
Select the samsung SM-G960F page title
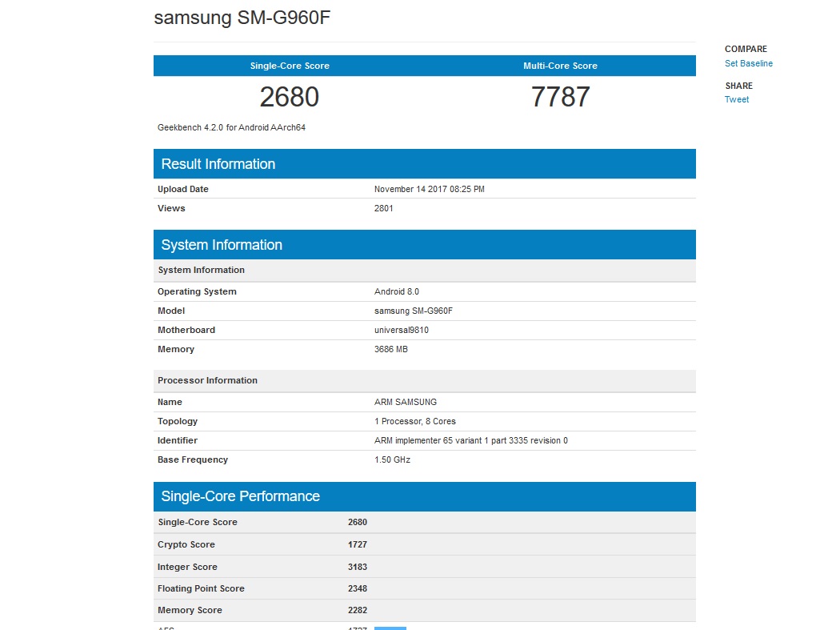tap(242, 17)
